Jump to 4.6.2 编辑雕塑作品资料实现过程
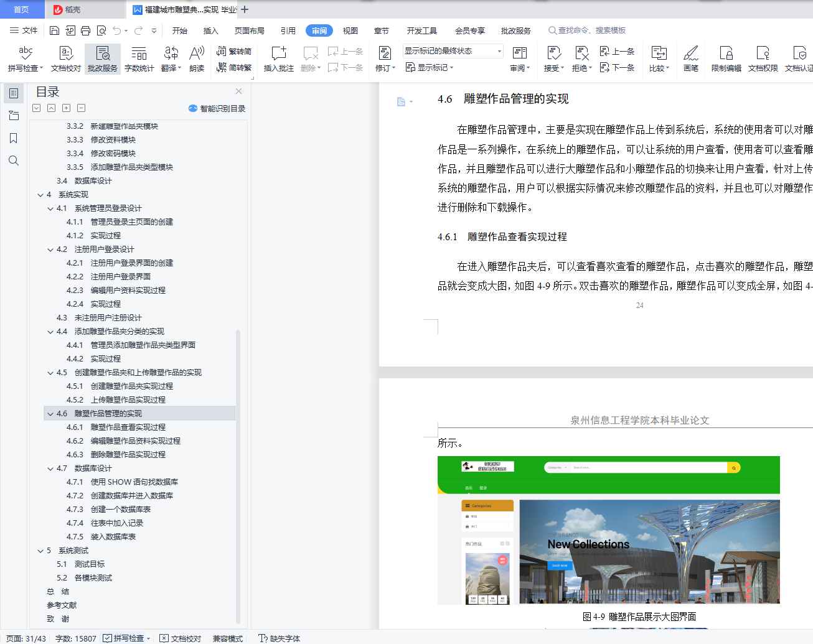The width and height of the screenshot is (813, 644). (123, 441)
